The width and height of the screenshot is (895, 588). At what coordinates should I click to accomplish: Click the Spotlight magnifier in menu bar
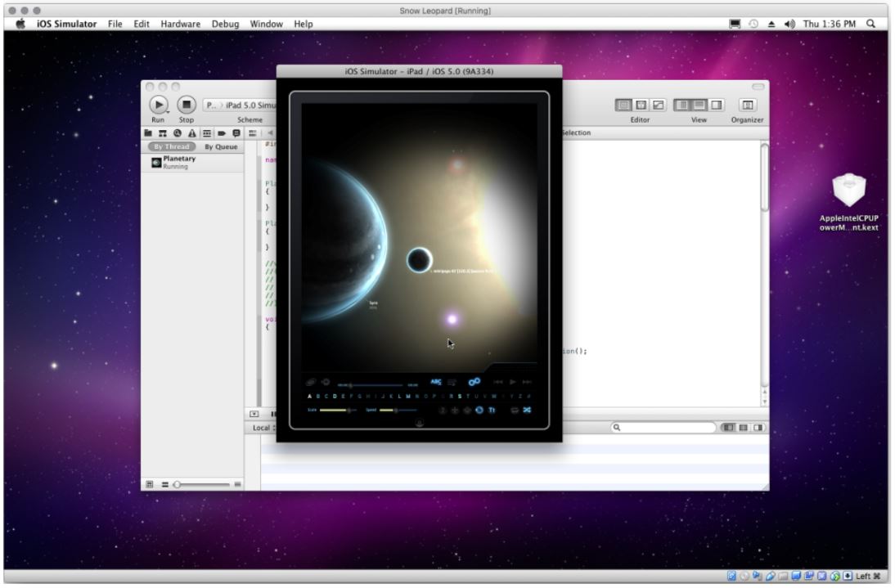870,24
